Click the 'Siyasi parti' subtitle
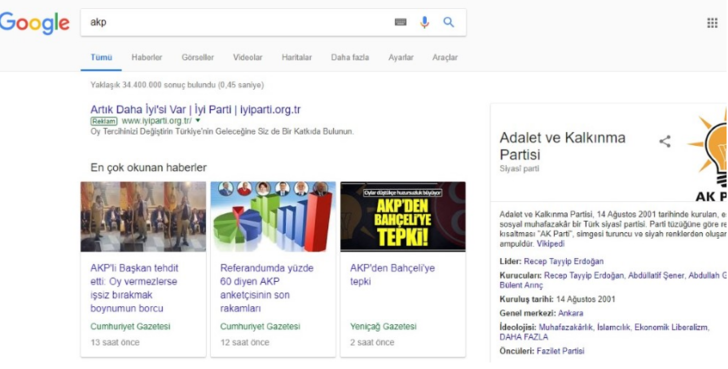The image size is (728, 369). [519, 169]
